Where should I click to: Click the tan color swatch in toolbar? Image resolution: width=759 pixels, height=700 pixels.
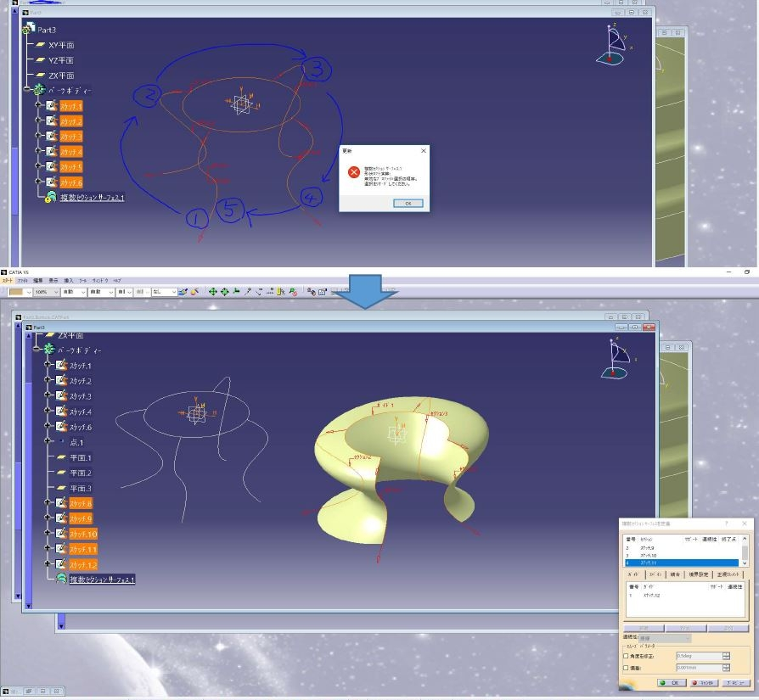point(16,292)
